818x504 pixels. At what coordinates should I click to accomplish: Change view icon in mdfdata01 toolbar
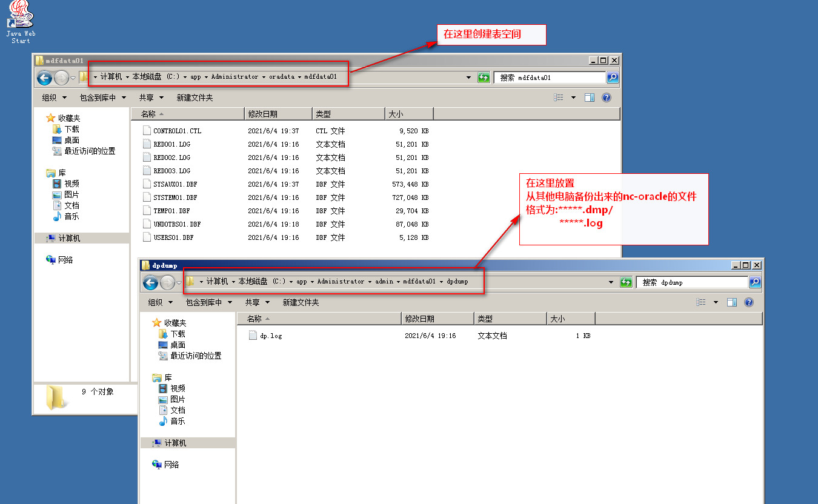(x=559, y=98)
